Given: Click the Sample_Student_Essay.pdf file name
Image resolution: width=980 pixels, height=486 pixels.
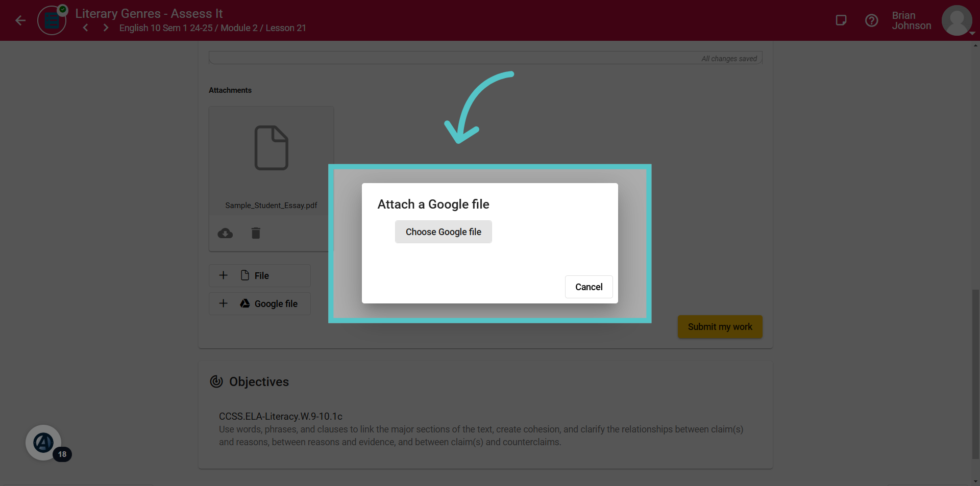Looking at the screenshot, I should [271, 206].
